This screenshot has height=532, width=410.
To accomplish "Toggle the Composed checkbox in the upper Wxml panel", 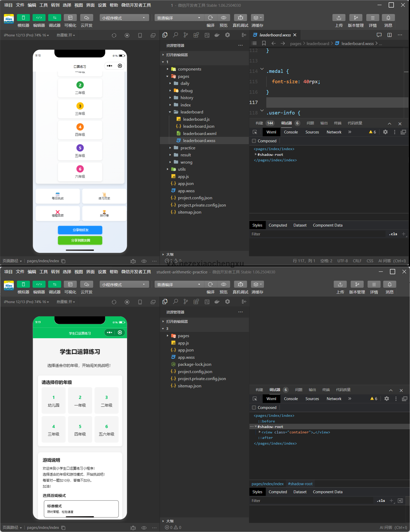I will 254,141.
